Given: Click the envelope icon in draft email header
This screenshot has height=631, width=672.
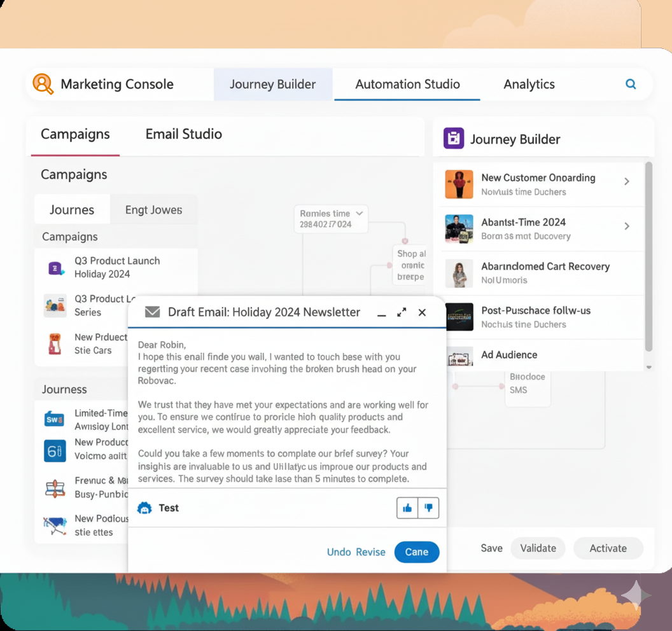Looking at the screenshot, I should 152,312.
